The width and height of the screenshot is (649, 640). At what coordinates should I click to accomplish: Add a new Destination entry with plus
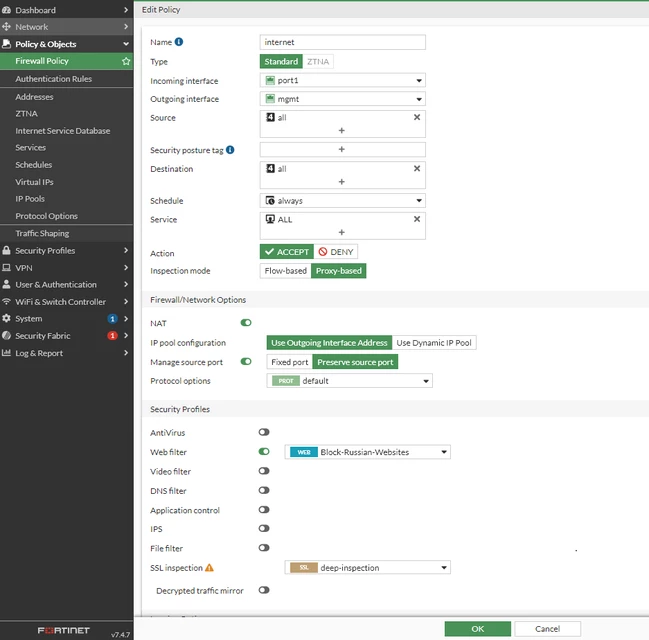(x=341, y=182)
